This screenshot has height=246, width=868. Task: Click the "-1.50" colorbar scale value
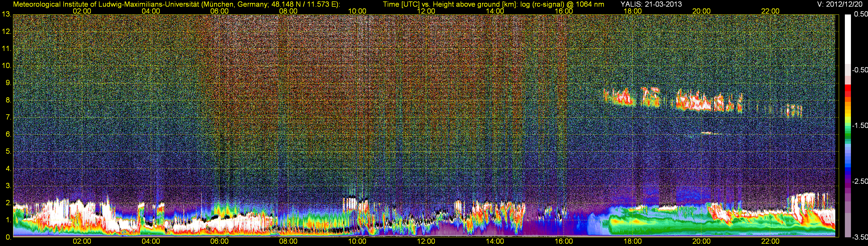(x=860, y=125)
